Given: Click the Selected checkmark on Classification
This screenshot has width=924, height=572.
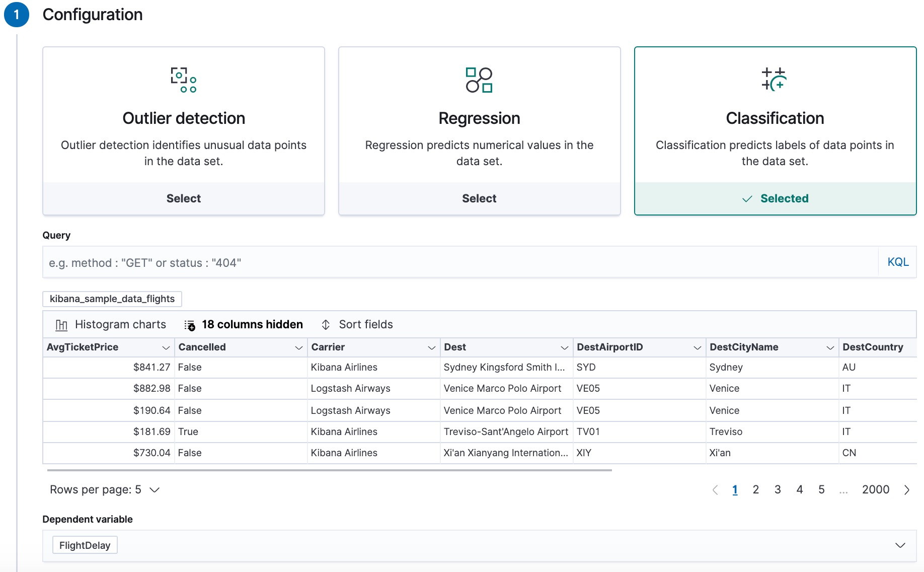Looking at the screenshot, I should (x=747, y=198).
